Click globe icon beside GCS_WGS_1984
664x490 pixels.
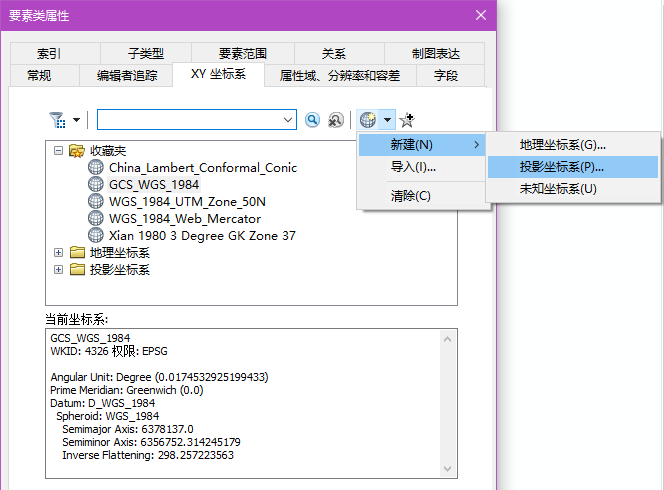(x=96, y=184)
